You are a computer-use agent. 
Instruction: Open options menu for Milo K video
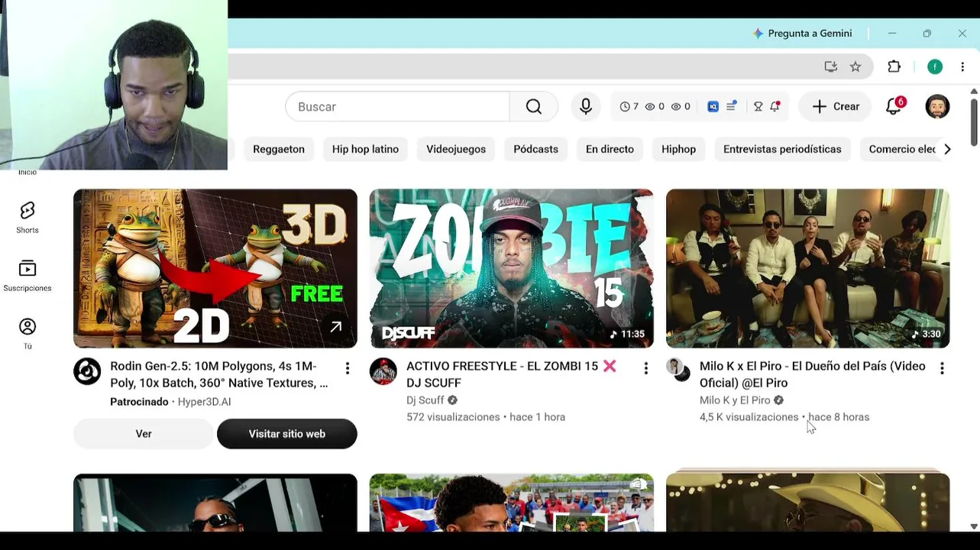click(942, 369)
